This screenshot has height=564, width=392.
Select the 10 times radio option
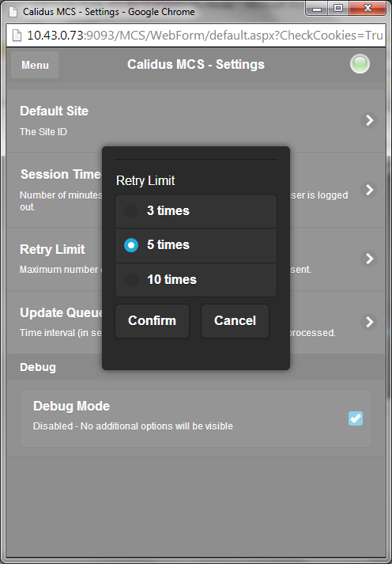(196, 280)
